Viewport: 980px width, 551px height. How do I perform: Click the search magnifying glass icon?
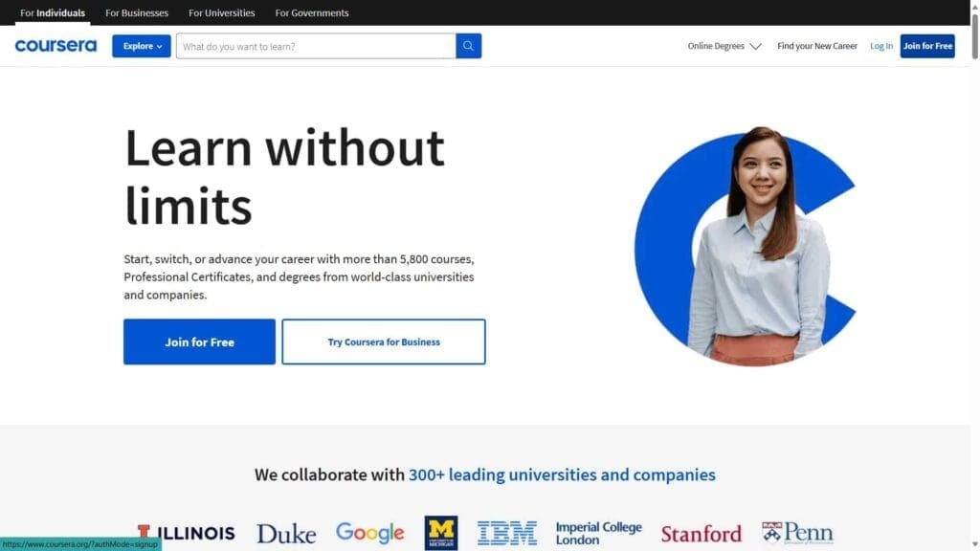point(468,45)
